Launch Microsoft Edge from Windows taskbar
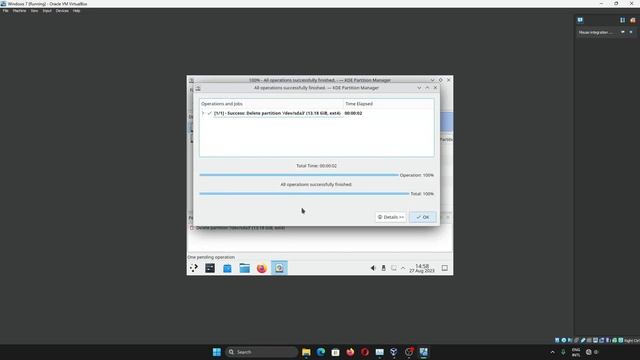 point(321,352)
